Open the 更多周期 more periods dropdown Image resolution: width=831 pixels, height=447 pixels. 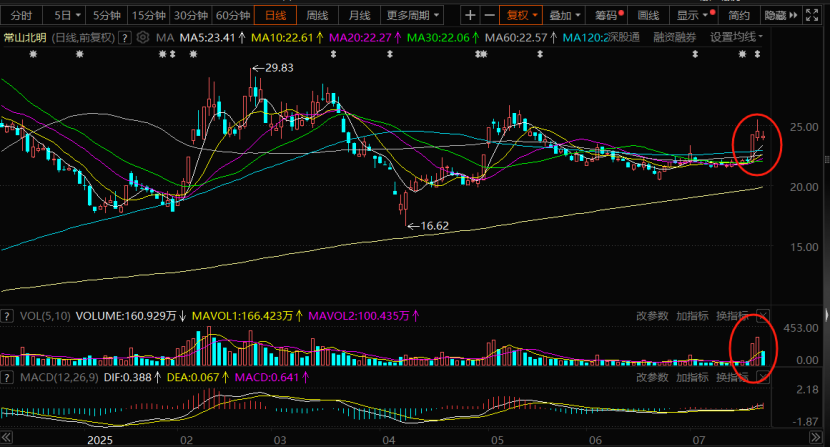coord(413,15)
